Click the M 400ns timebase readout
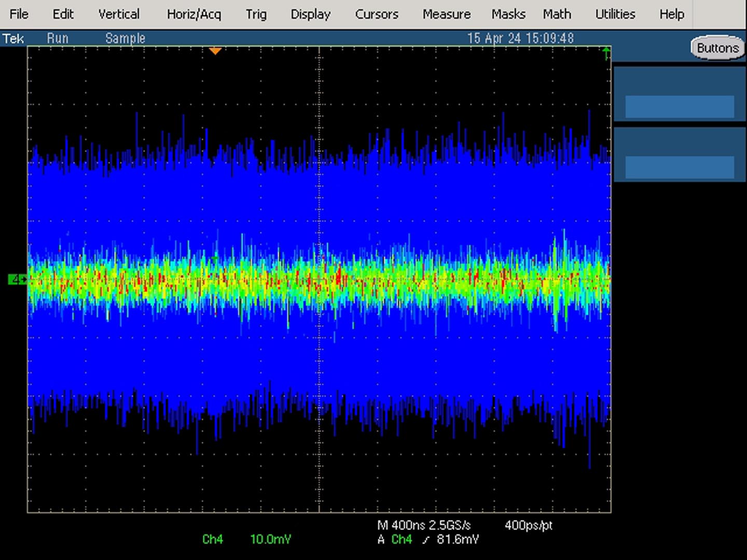This screenshot has height=560, width=747. point(424,525)
